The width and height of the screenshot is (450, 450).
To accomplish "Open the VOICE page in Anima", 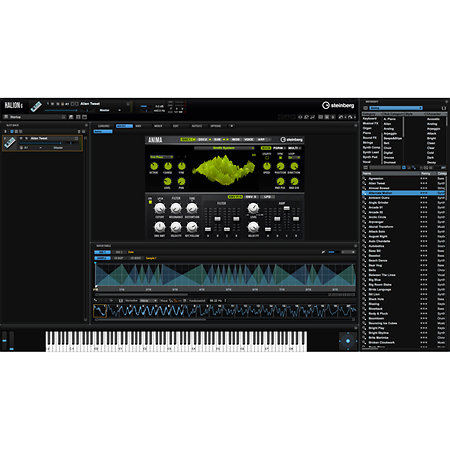I will pyautogui.click(x=249, y=140).
